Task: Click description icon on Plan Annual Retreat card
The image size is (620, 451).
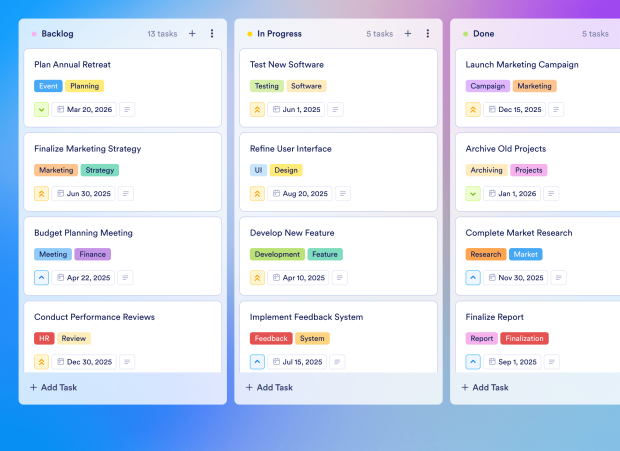Action: (x=127, y=110)
